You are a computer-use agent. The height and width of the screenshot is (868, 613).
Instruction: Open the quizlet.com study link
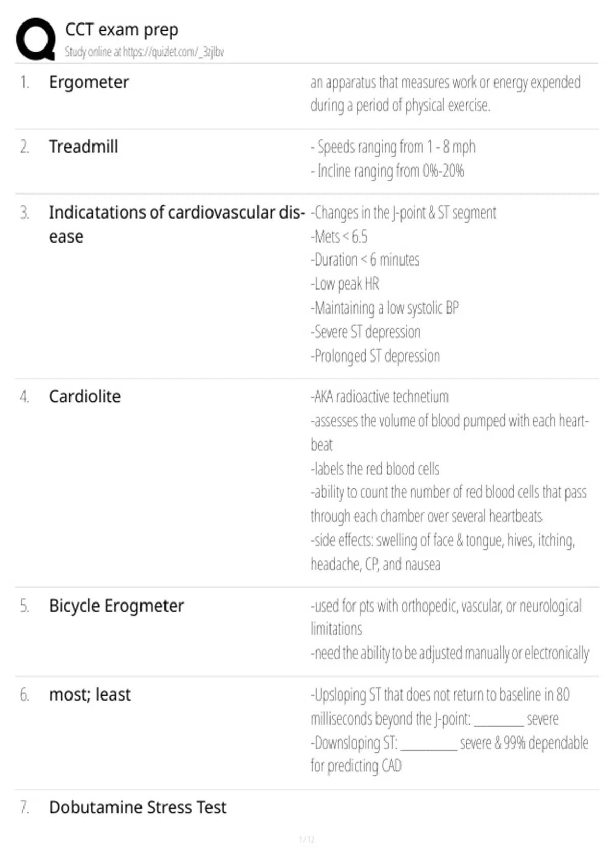173,52
